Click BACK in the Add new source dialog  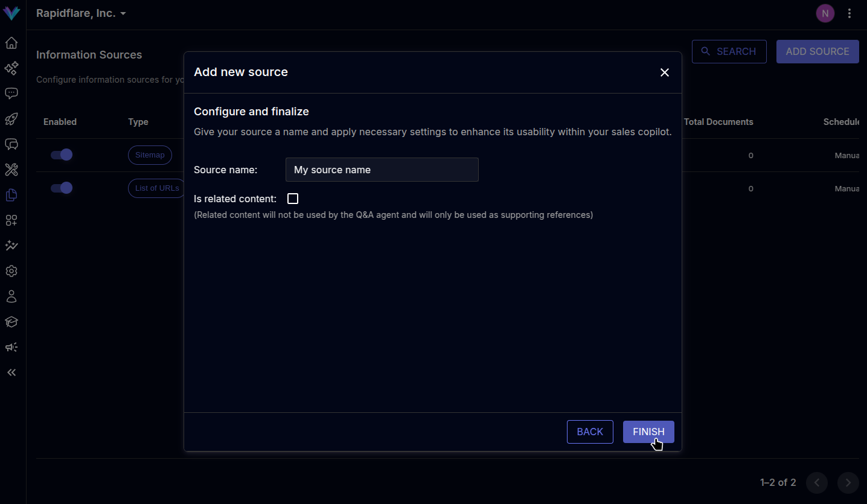coord(590,432)
